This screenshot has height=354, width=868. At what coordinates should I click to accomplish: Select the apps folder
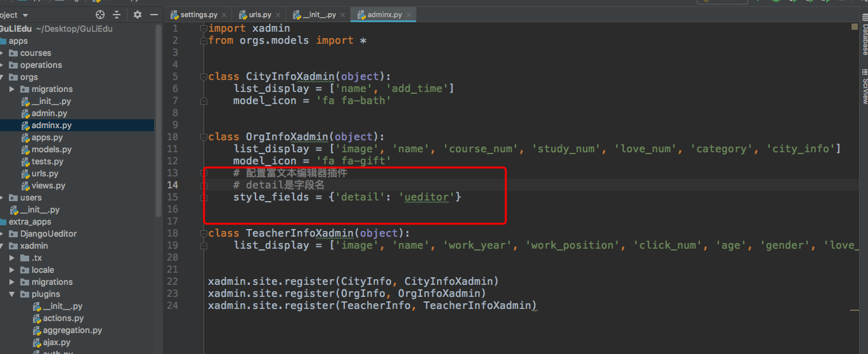pyautogui.click(x=18, y=41)
